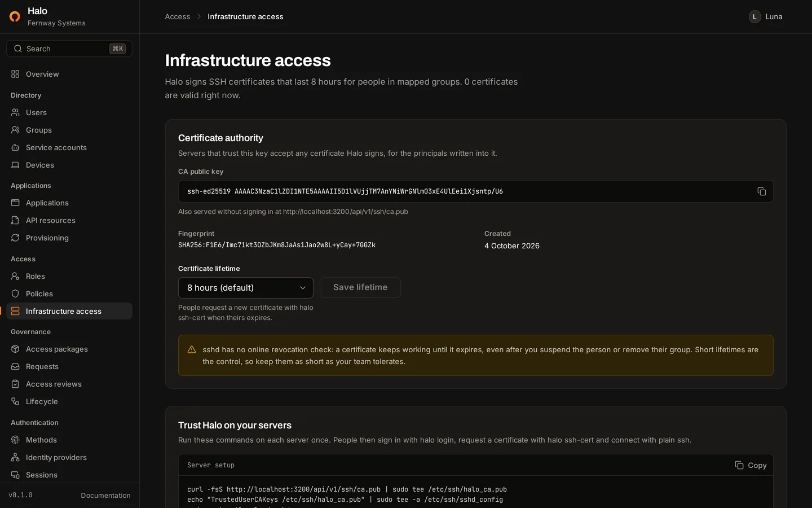Open the Certificate lifetime dropdown
Screen dimensions: 812x508
click(x=246, y=288)
